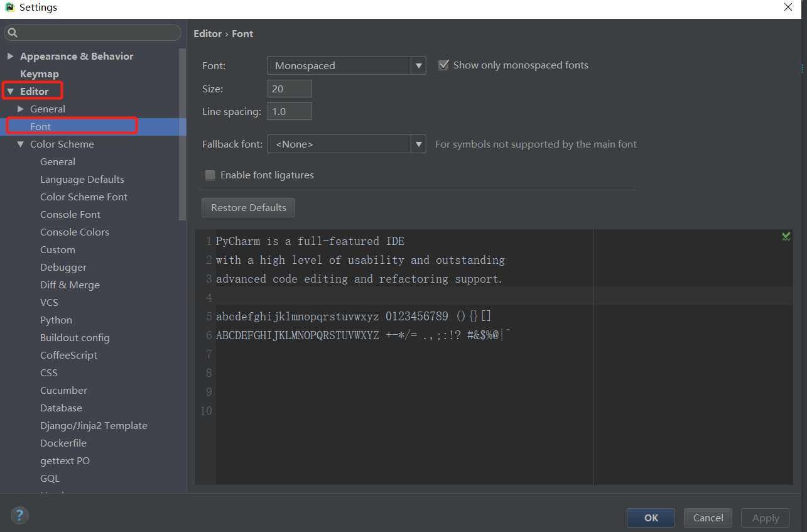Click the PyCharm icon in title bar

9,8
